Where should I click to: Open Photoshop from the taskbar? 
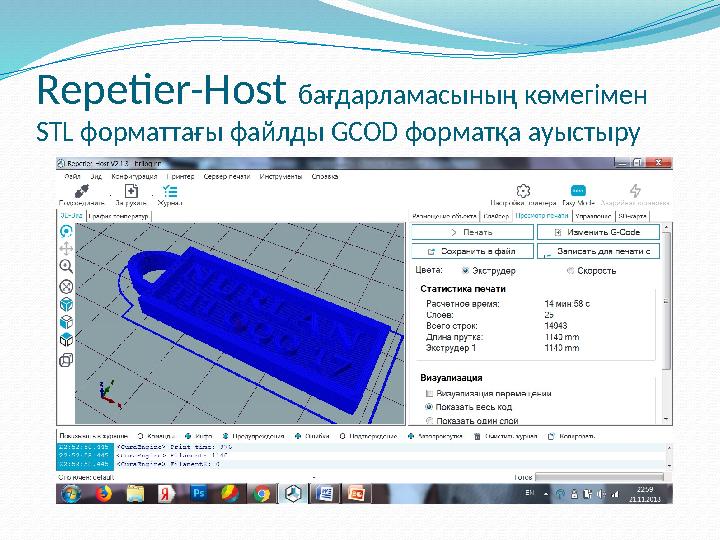(199, 493)
